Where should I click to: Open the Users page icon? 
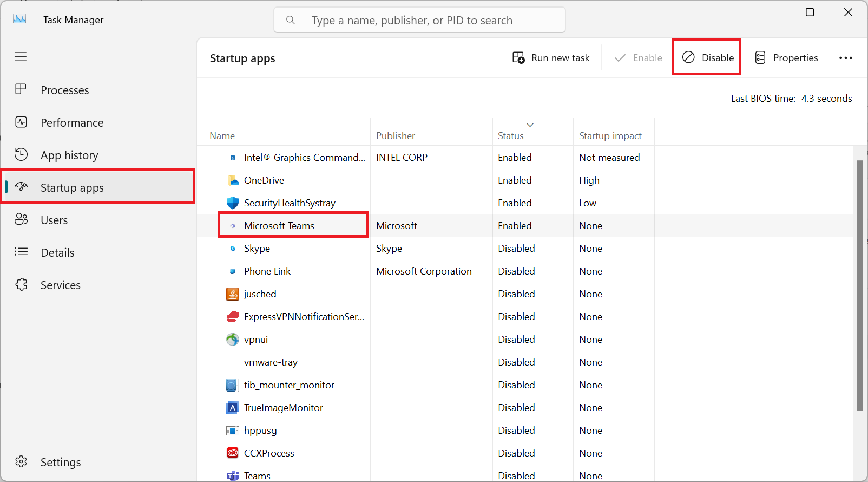pyautogui.click(x=21, y=219)
